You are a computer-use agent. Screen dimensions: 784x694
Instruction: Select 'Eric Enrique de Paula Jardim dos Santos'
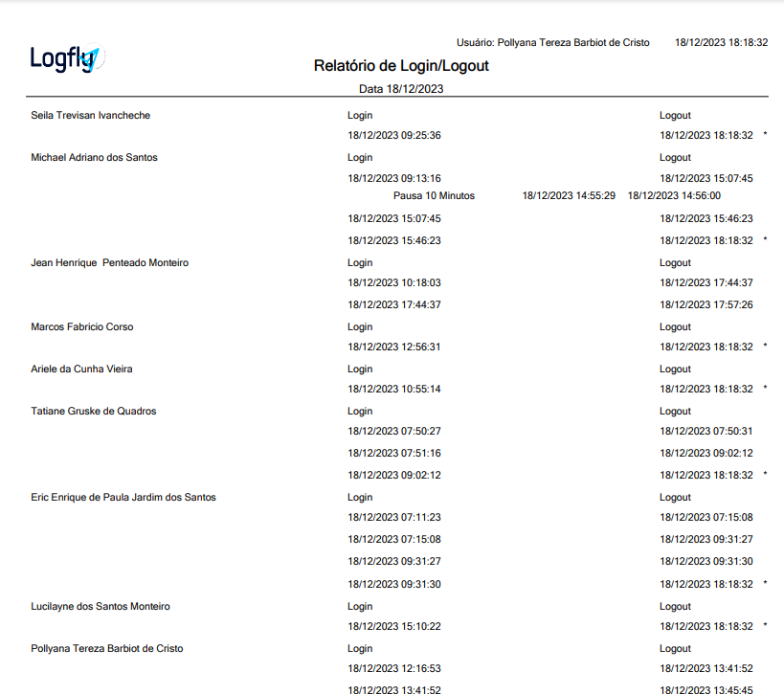pos(123,498)
